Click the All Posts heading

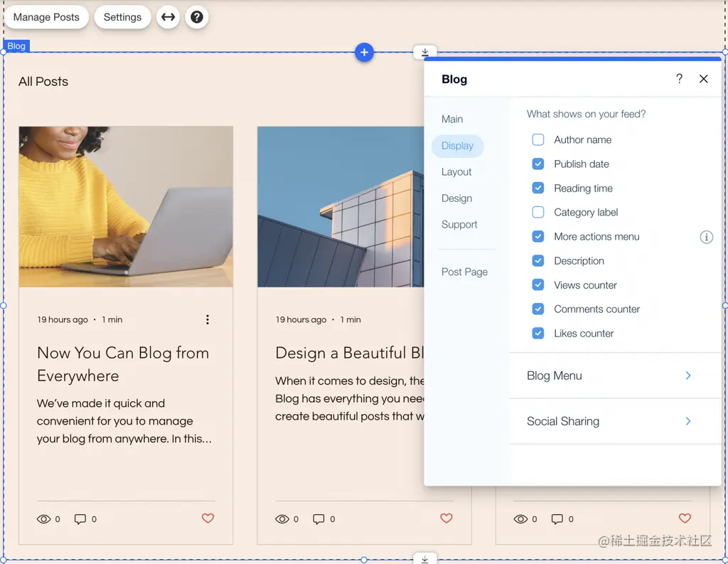pos(43,82)
